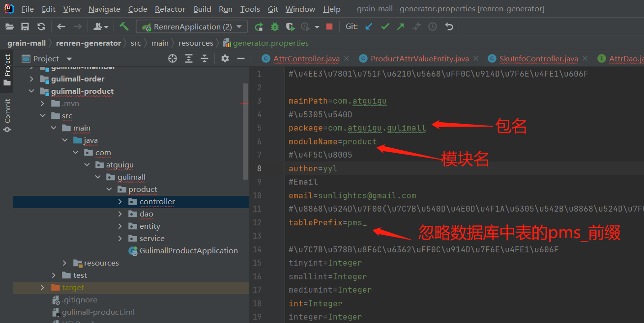Click the Save All toolbar icon
644x323 pixels.
coord(25,27)
